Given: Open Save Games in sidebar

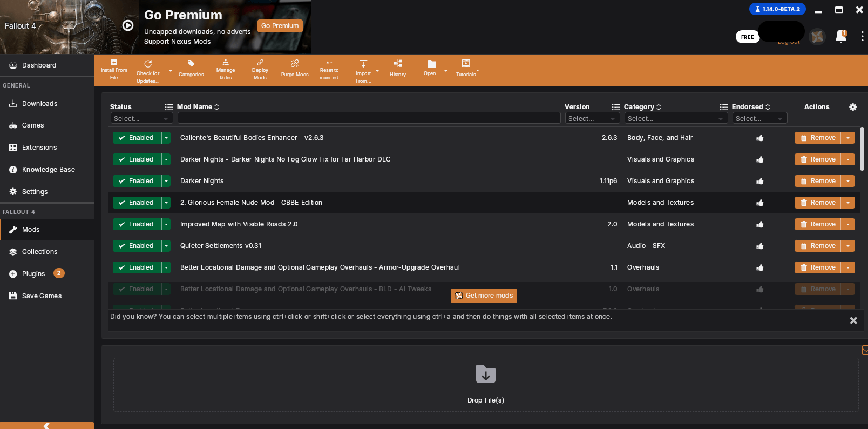Looking at the screenshot, I should tap(47, 296).
